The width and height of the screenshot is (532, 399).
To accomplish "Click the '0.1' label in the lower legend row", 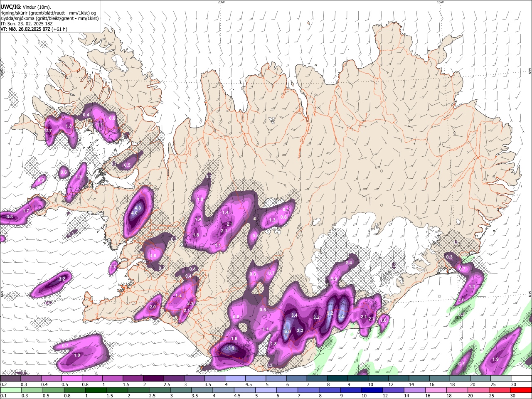I will 3,396.
